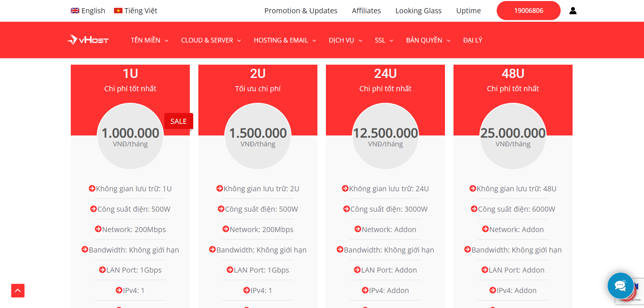Open the live chat bubble
The image size is (644, 308).
[x=620, y=286]
